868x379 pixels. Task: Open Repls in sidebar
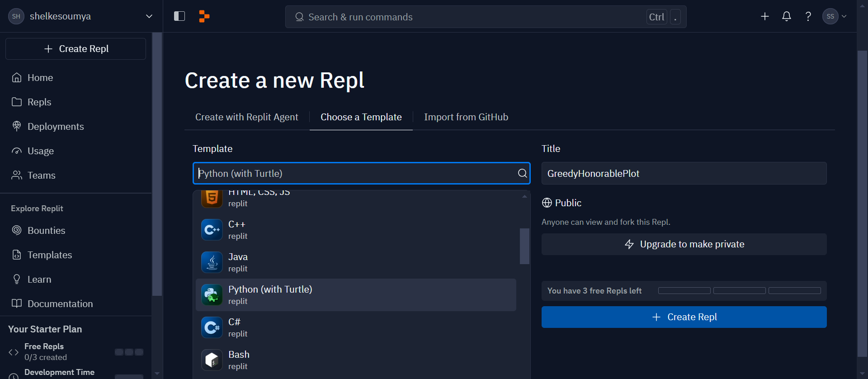76,102
